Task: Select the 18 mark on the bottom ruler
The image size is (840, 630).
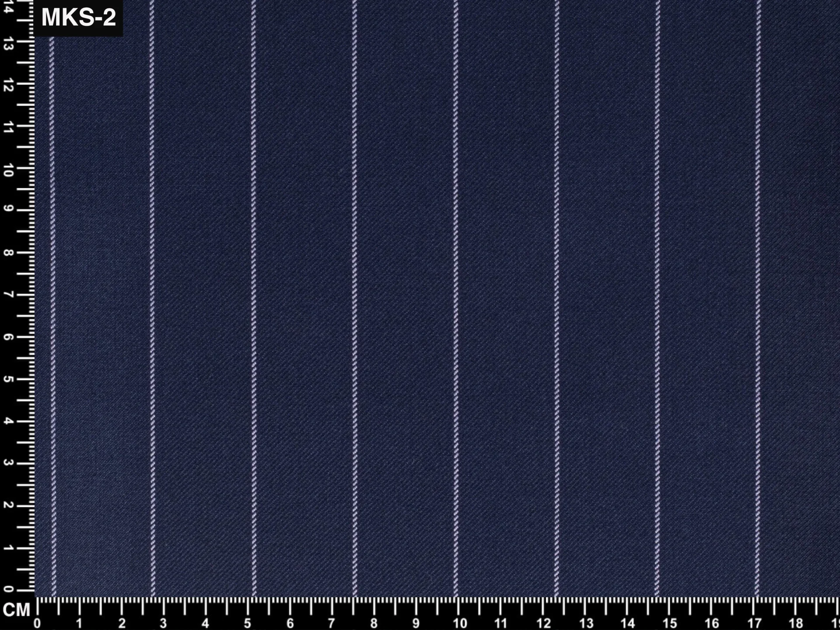Action: click(796, 624)
